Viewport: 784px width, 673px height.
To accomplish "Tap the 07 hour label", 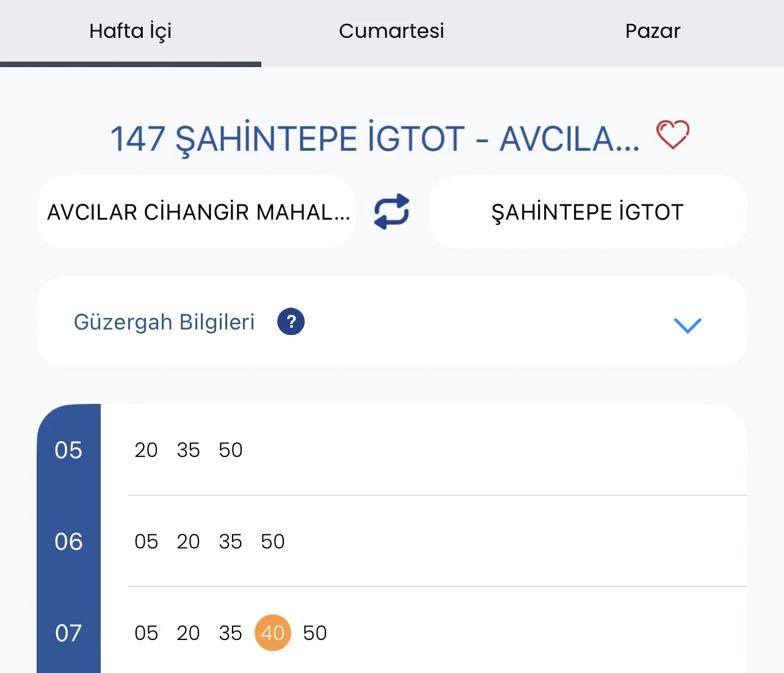I will point(68,633).
